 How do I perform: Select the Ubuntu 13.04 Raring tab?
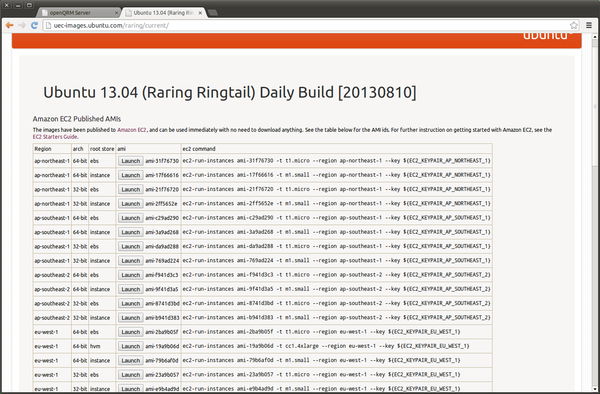(x=164, y=13)
